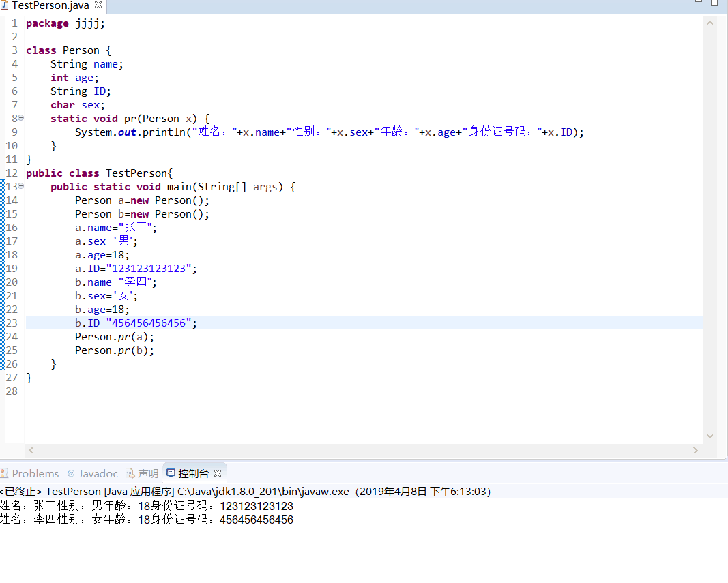Click the a.name="张三" assignment
This screenshot has width=728, height=583.
click(x=116, y=228)
